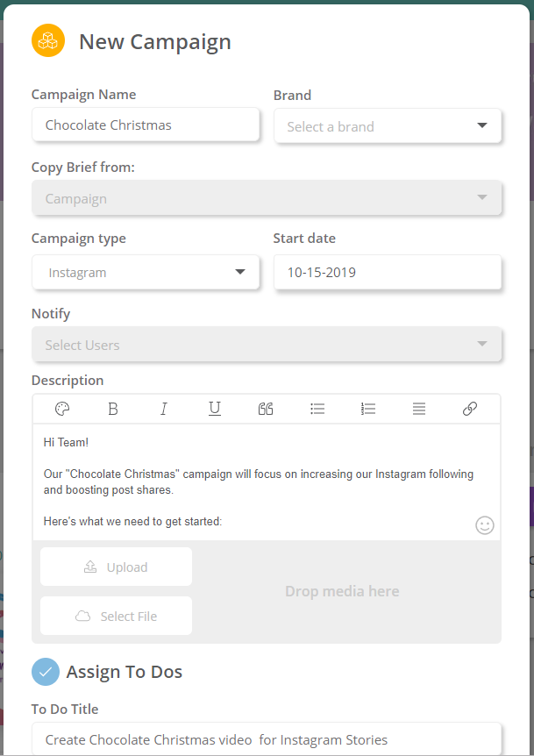This screenshot has height=756, width=534.
Task: Toggle bold formatting in description
Action: tap(113, 409)
